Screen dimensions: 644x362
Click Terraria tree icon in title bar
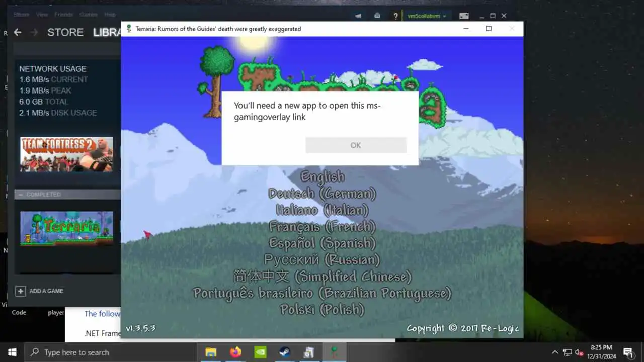pos(129,29)
